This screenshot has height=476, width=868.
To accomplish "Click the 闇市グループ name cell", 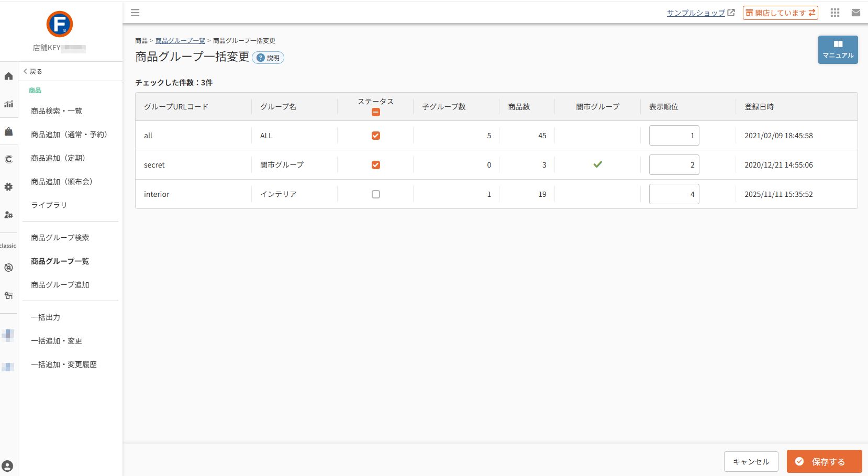I will point(282,165).
